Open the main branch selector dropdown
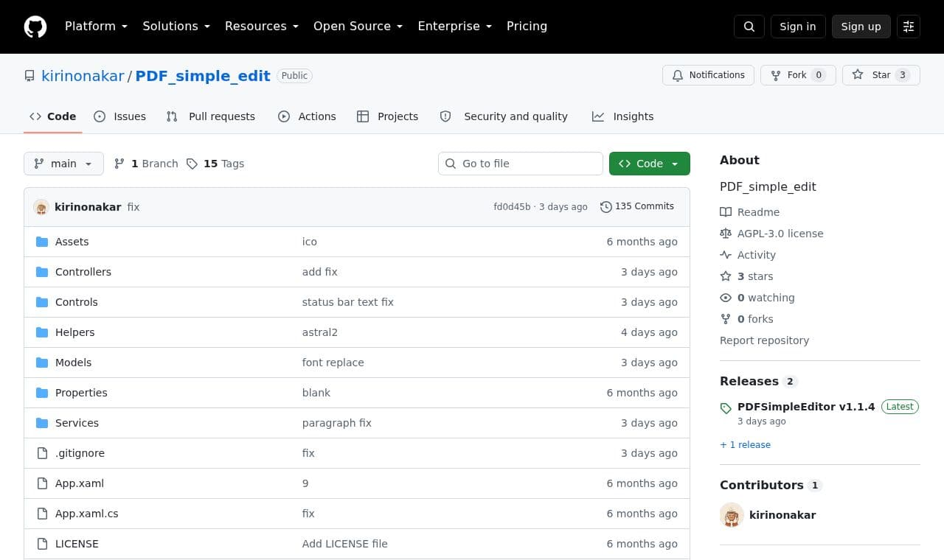Viewport: 944px width, 560px height. (63, 164)
